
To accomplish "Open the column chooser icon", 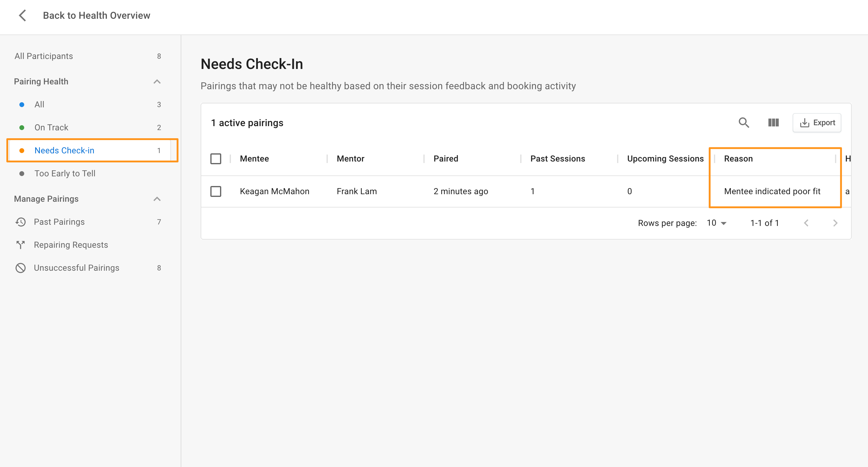I will pyautogui.click(x=773, y=122).
